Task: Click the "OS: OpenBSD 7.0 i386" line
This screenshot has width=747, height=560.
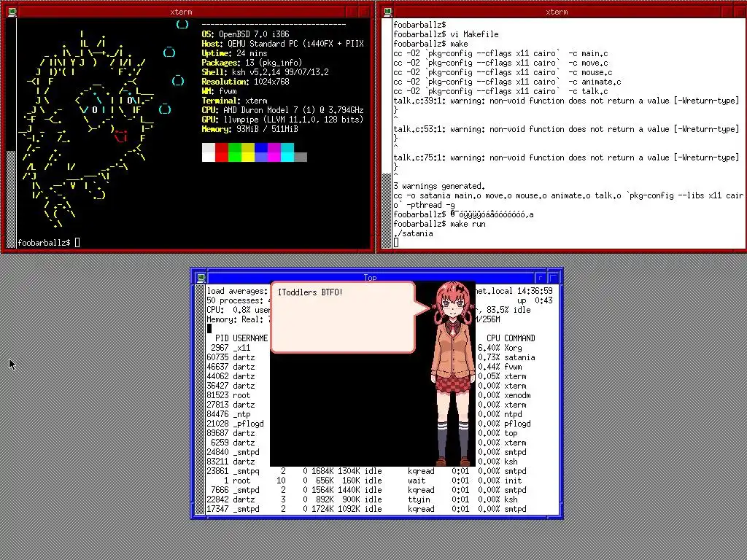Action: [245, 34]
